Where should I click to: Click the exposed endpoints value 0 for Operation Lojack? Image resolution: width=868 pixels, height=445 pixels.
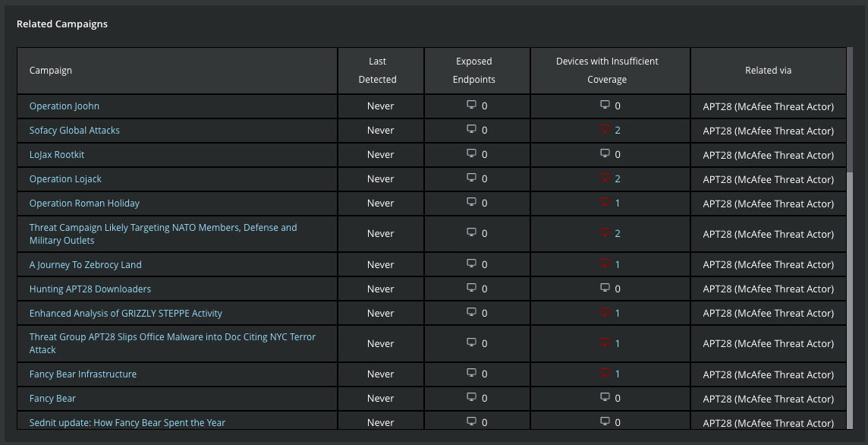point(484,179)
